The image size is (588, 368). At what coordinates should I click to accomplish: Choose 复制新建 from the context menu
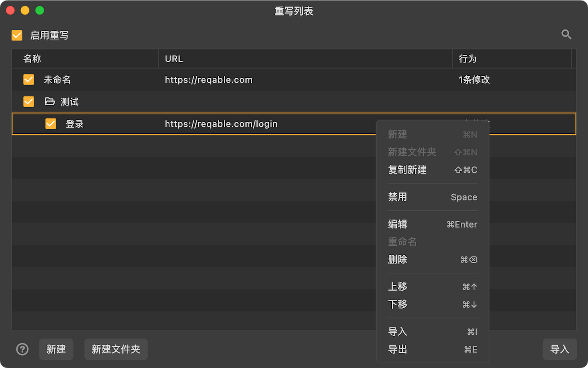tap(433, 170)
